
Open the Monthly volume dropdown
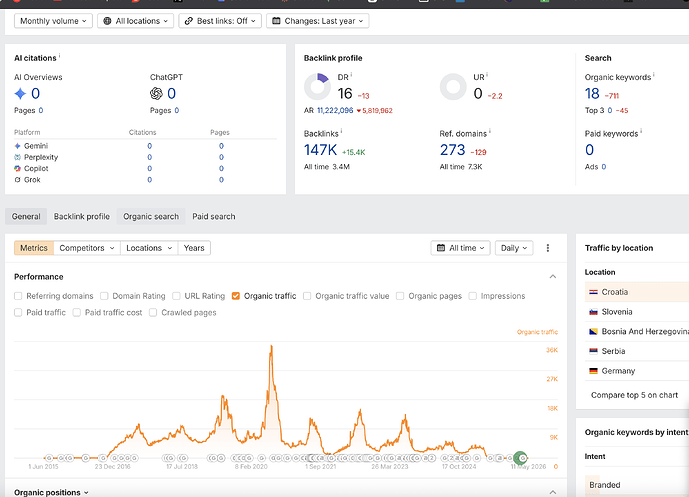[53, 21]
